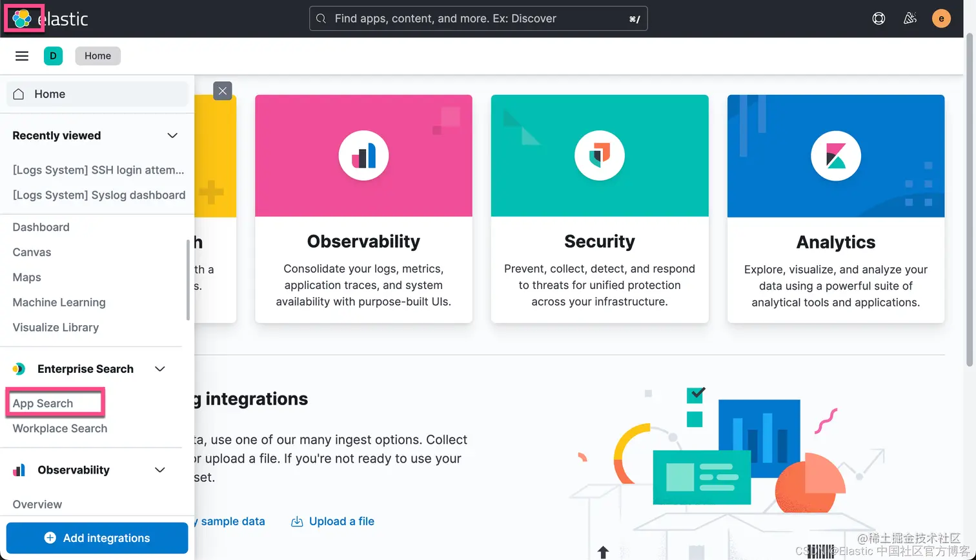Open the Security solution card title
The image size is (976, 560).
click(600, 241)
